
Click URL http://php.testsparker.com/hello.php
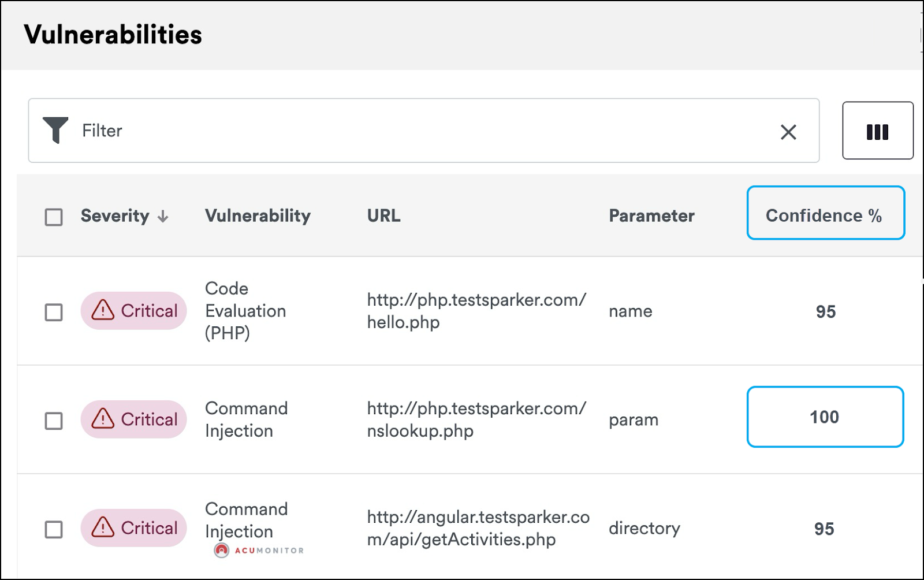tap(476, 311)
